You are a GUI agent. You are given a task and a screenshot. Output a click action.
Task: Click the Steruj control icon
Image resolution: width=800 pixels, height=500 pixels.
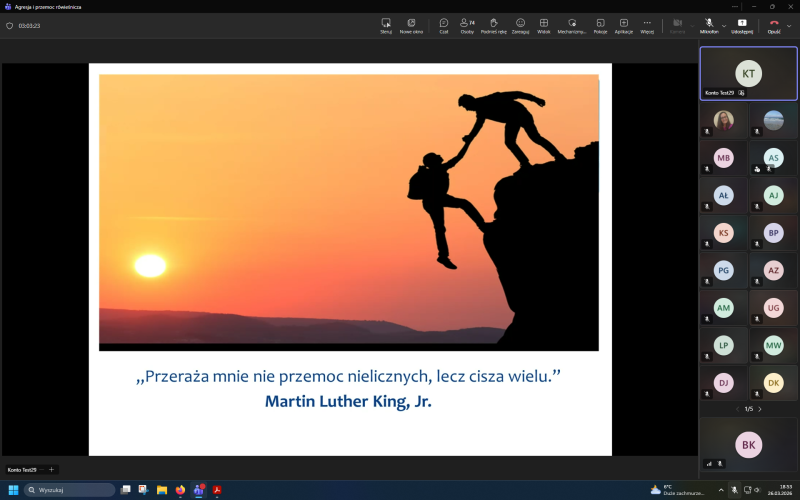coord(386,25)
